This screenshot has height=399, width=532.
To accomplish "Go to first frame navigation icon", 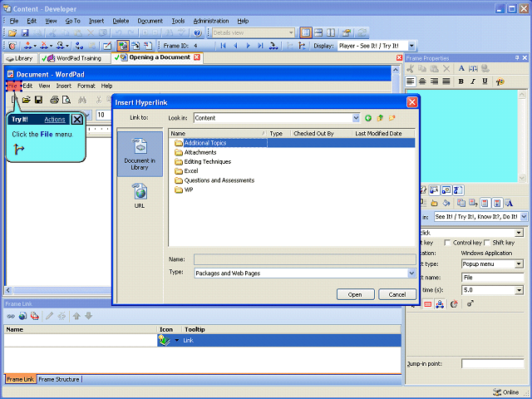I will pos(223,46).
